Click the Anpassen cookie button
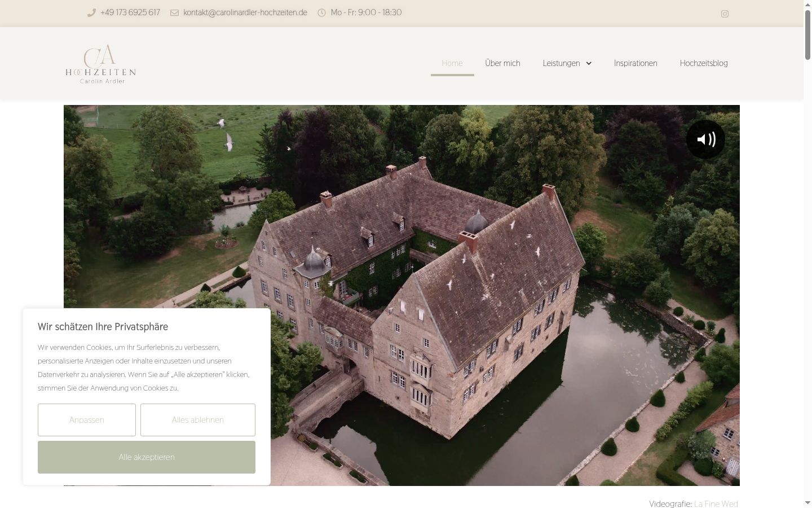The image size is (812, 508). pos(87,420)
